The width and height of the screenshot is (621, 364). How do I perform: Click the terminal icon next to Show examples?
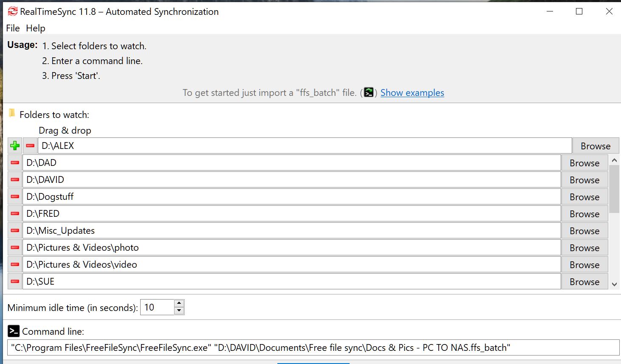point(369,92)
